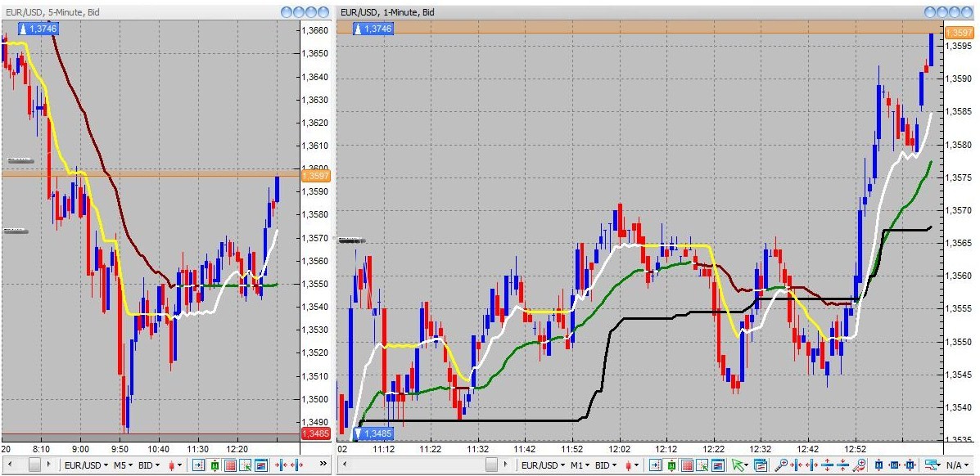This screenshot has width=980, height=476.
Task: Open BID price-side dropdown in 5-Minute chart
Action: (149, 465)
